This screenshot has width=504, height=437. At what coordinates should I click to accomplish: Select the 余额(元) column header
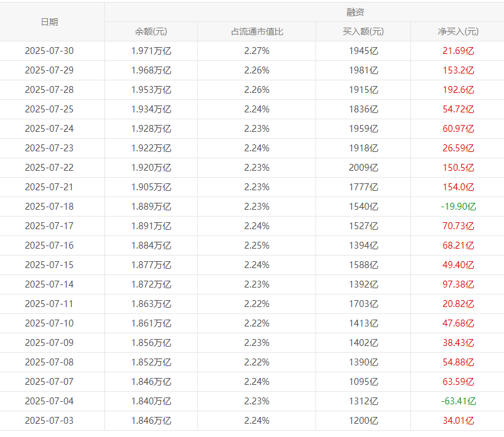click(x=151, y=31)
